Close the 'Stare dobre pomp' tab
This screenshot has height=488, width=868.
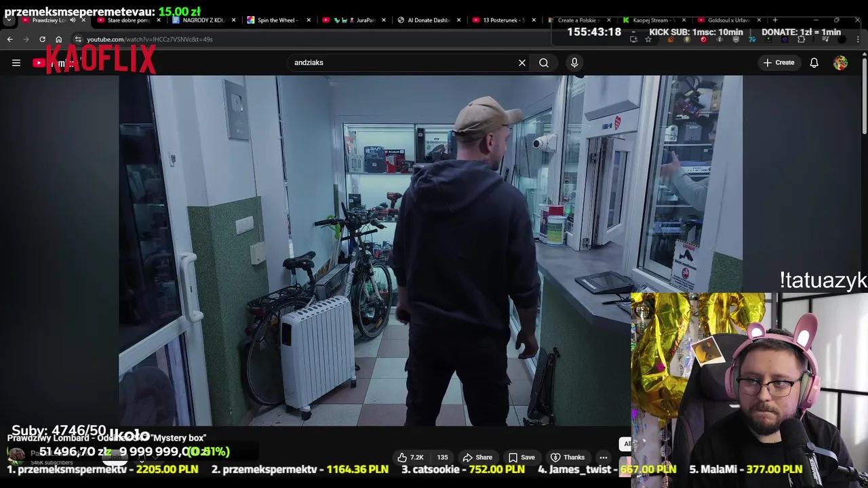point(158,20)
